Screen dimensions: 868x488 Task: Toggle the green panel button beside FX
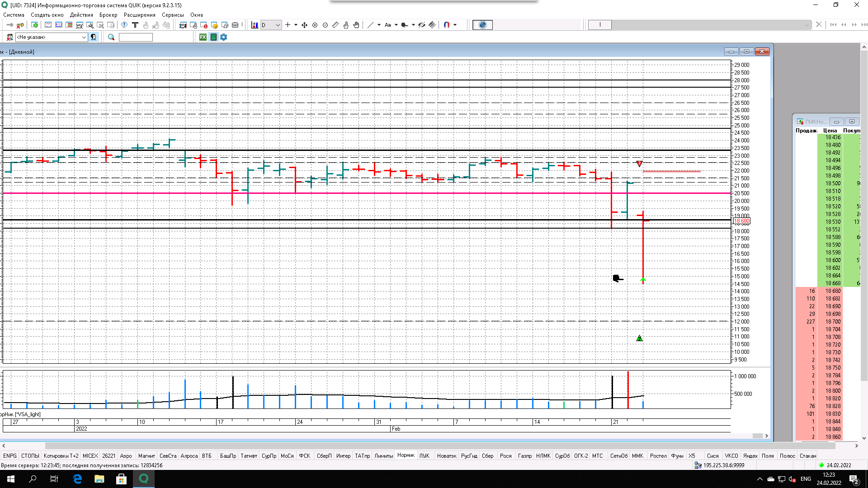pos(213,38)
